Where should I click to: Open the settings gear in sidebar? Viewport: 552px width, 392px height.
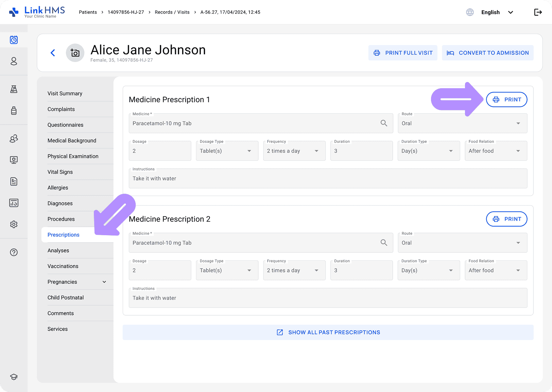pyautogui.click(x=14, y=224)
